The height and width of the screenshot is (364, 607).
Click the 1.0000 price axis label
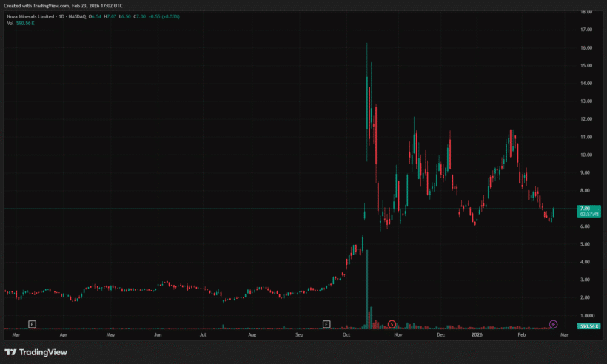(x=587, y=316)
